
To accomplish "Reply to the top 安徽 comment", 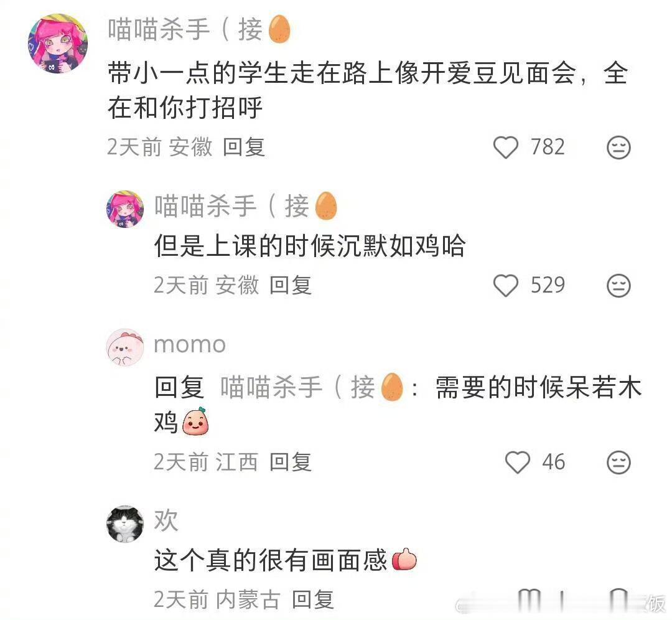I will [244, 148].
